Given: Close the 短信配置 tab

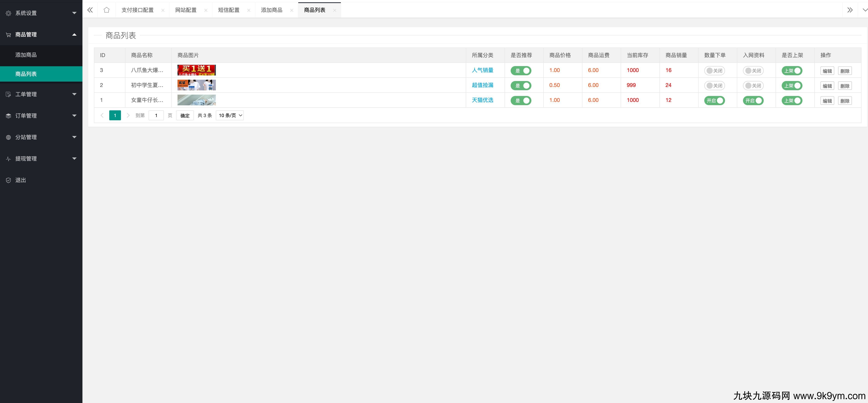Looking at the screenshot, I should click(249, 10).
